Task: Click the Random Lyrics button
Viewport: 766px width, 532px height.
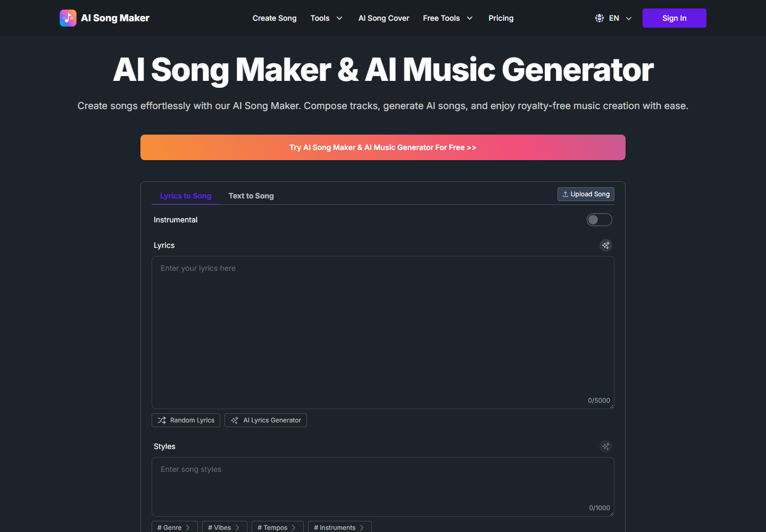Action: tap(186, 420)
